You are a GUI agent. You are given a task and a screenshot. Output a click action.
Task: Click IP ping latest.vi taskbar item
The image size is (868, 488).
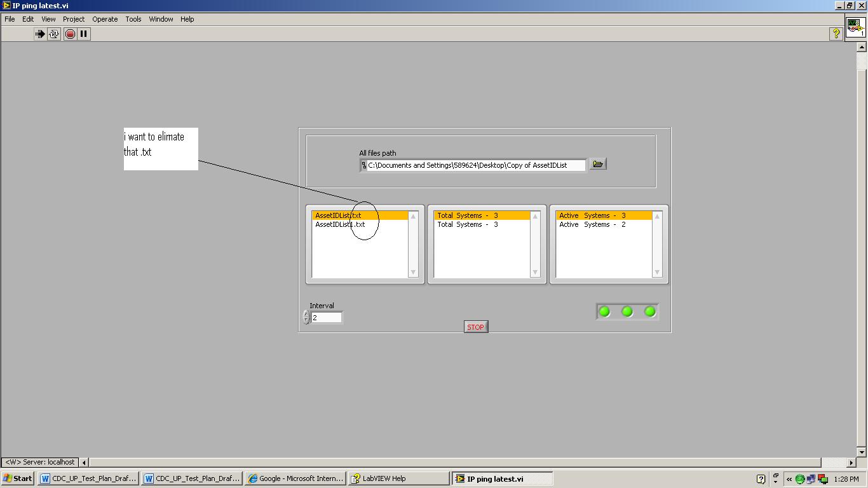click(x=503, y=478)
